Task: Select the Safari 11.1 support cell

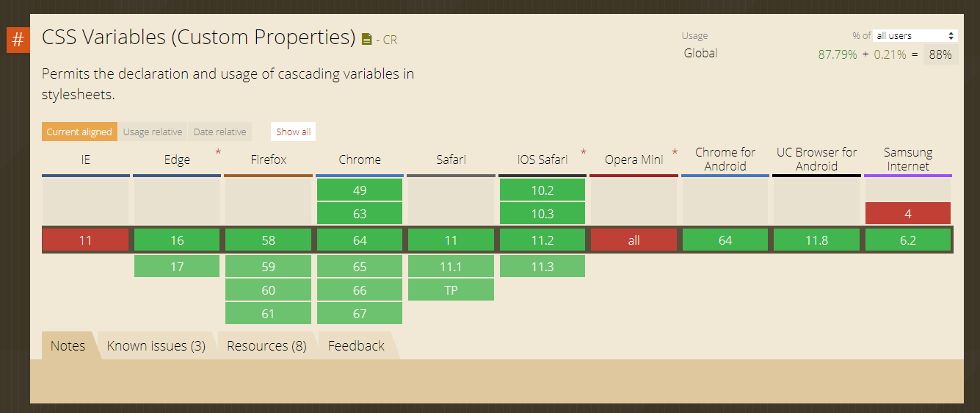Action: (451, 266)
